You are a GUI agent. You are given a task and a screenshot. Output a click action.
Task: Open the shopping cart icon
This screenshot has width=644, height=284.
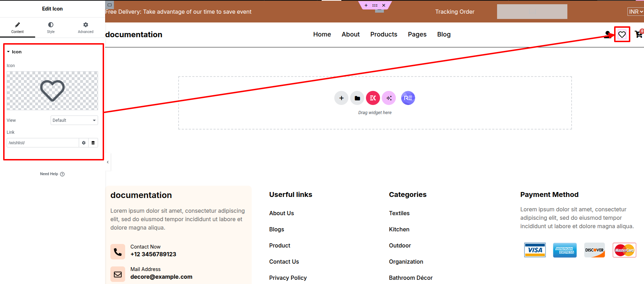[638, 34]
